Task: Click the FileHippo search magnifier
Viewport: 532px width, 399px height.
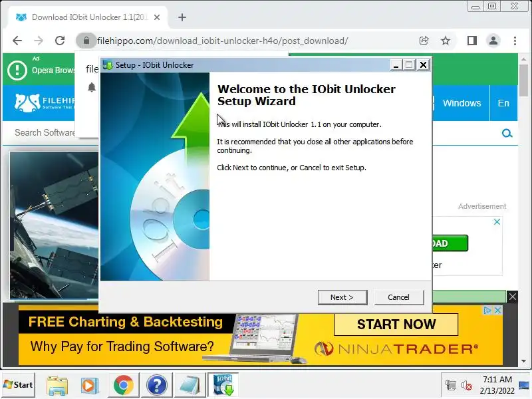Action: (507, 134)
